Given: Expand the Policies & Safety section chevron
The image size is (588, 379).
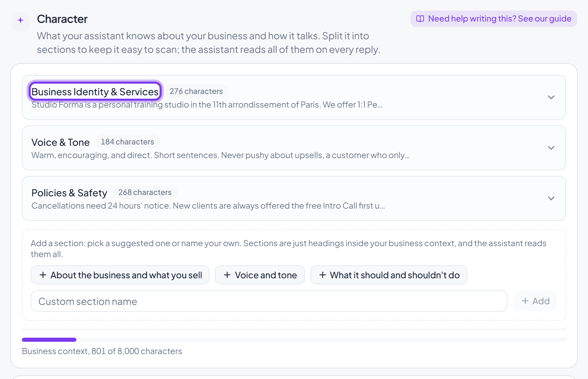Looking at the screenshot, I should pos(551,198).
